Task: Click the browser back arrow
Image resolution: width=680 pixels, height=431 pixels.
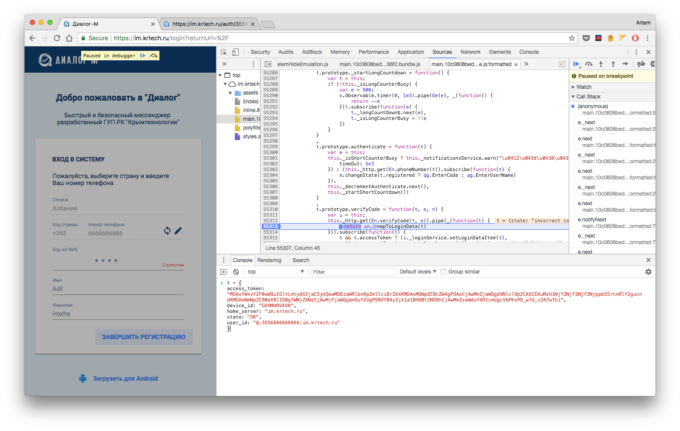Action: tap(33, 38)
